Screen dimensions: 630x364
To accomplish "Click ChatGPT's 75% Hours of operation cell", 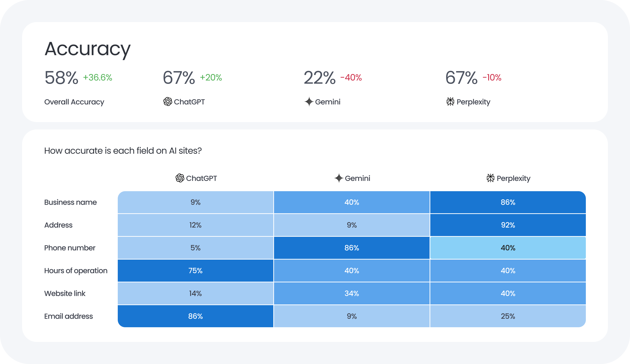I will (195, 271).
